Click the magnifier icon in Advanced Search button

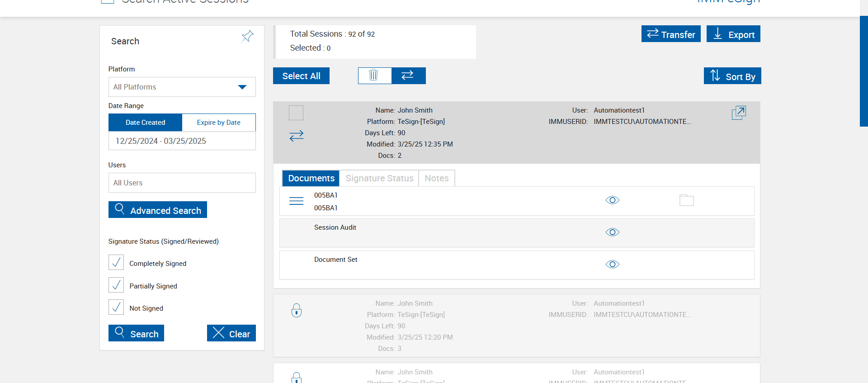click(x=120, y=208)
